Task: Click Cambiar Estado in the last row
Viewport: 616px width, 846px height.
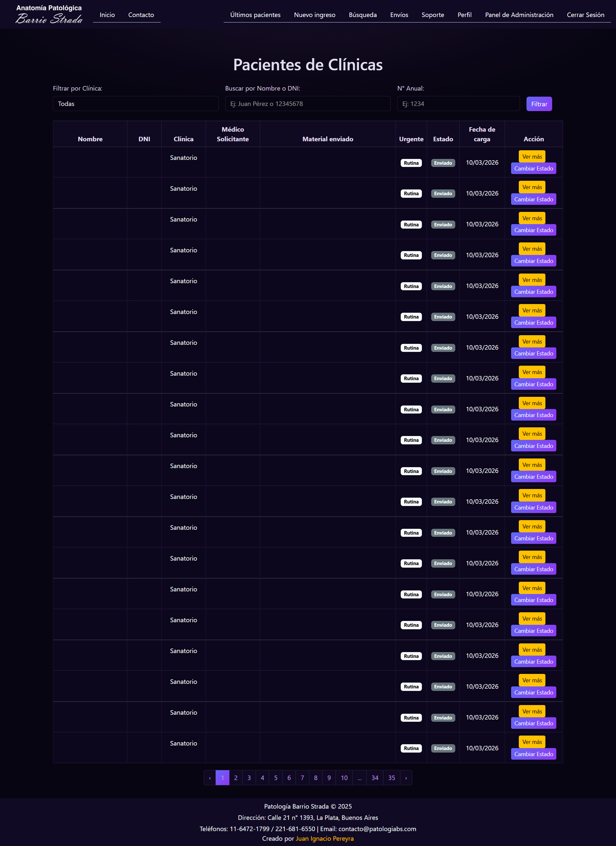Action: tap(533, 754)
